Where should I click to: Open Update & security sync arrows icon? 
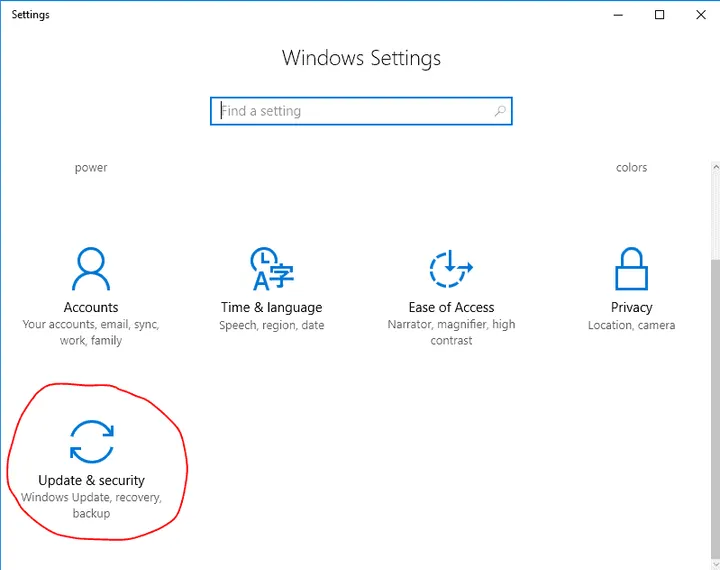point(91,442)
